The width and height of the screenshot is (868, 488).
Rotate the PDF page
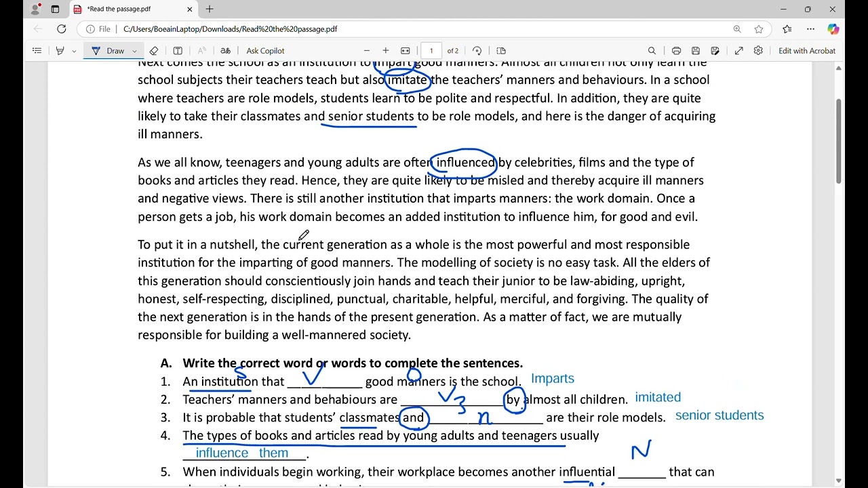[x=477, y=51]
